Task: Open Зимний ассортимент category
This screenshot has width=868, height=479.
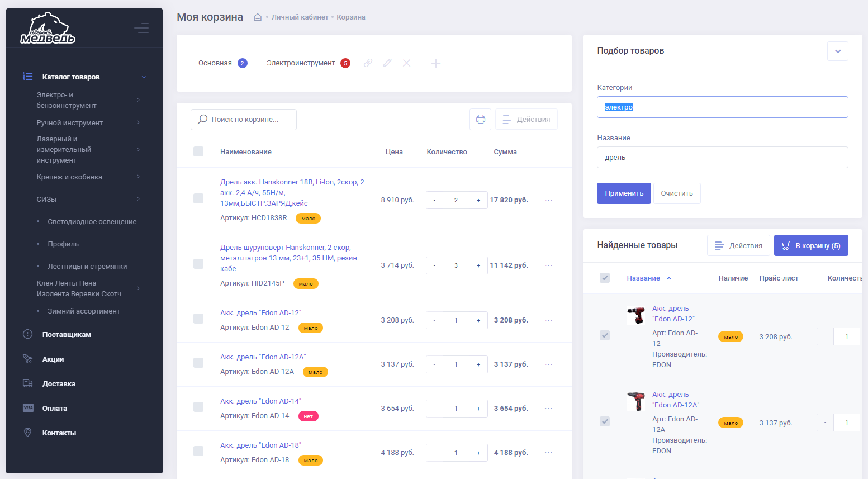Action: pyautogui.click(x=84, y=311)
